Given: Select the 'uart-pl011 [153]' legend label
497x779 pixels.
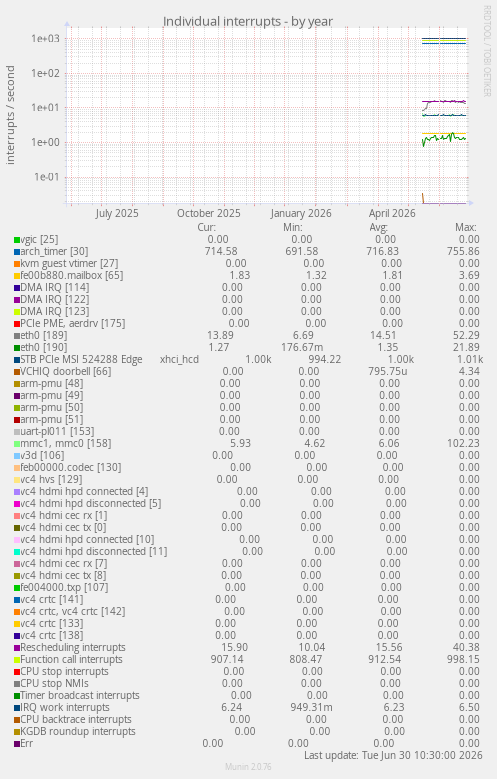Looking at the screenshot, I should click(57, 431).
